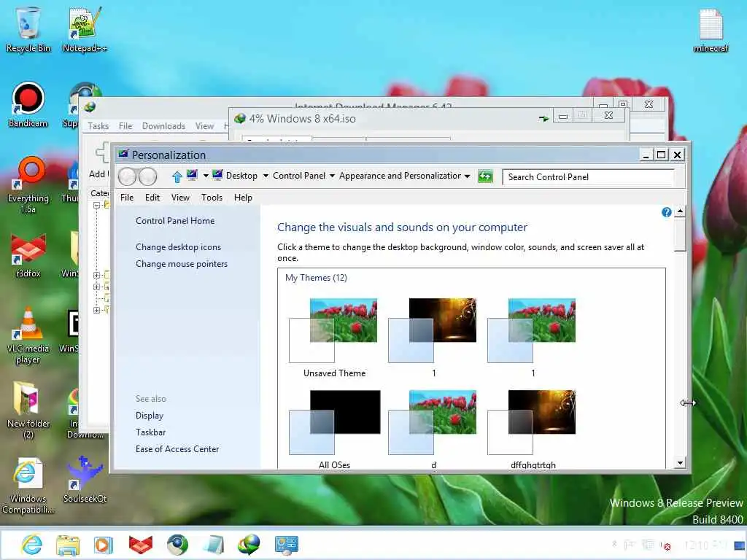Screen dimensions: 747x560
Task: Open the Taskbar link under See also
Action: coord(150,432)
